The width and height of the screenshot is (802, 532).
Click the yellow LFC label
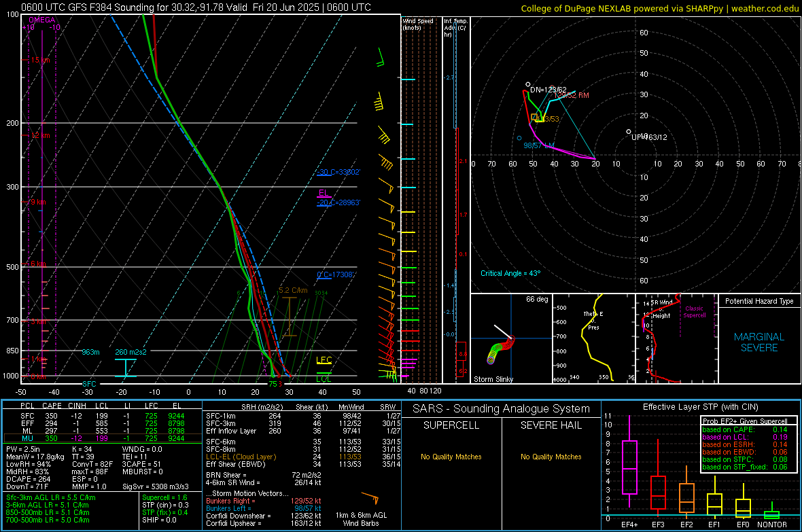(324, 360)
